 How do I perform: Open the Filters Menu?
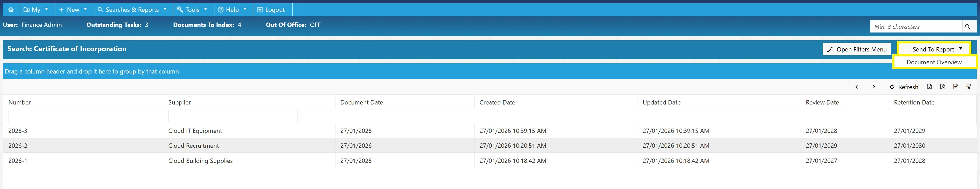tap(857, 49)
